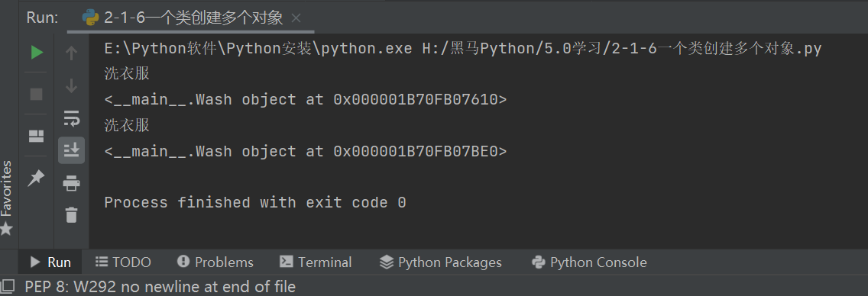Click the Print console output icon

coord(71,182)
